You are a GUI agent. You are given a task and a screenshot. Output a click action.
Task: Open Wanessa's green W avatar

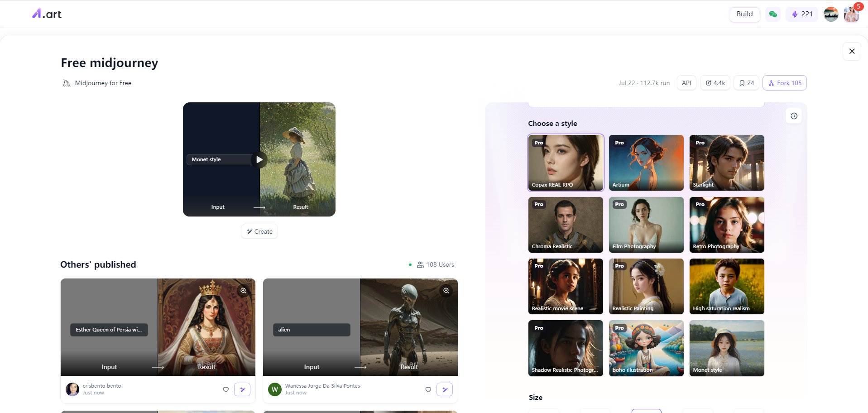275,389
